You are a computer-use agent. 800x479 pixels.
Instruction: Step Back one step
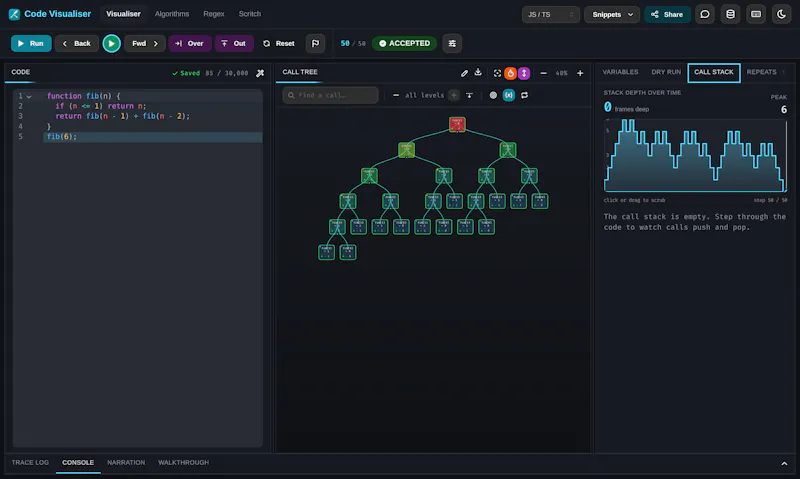77,43
